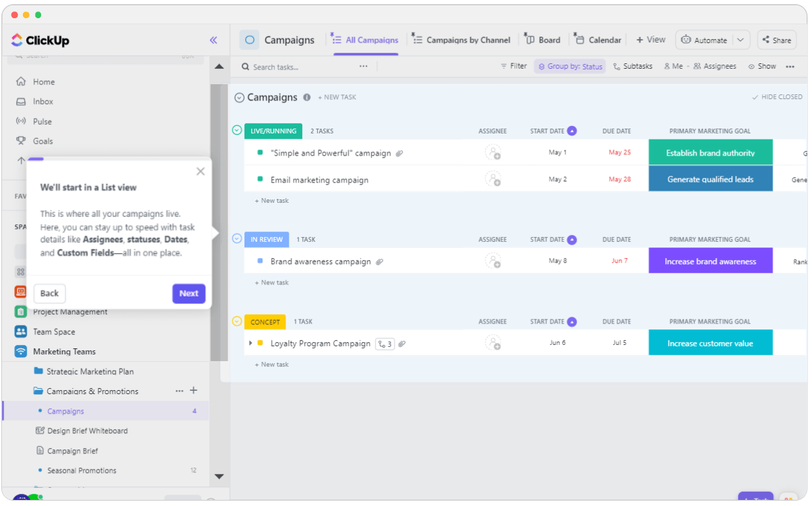The width and height of the screenshot is (812, 506).
Task: Open the dropdown arrow next to Automate
Action: pos(741,40)
